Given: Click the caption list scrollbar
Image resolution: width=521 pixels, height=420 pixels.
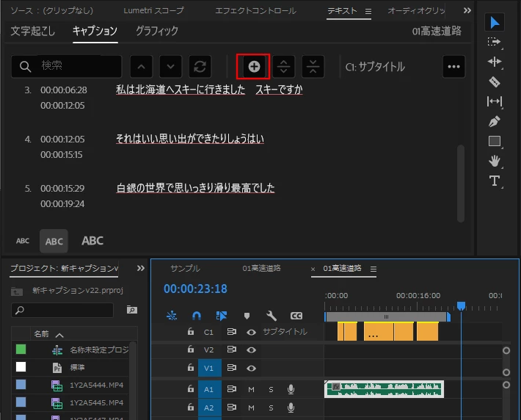Looking at the screenshot, I should coord(461,183).
